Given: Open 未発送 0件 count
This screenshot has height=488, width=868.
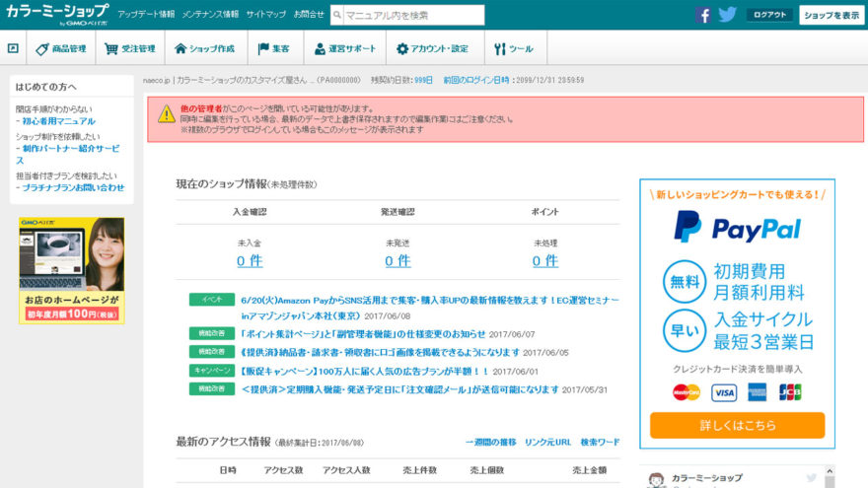Looking at the screenshot, I should pyautogui.click(x=398, y=260).
